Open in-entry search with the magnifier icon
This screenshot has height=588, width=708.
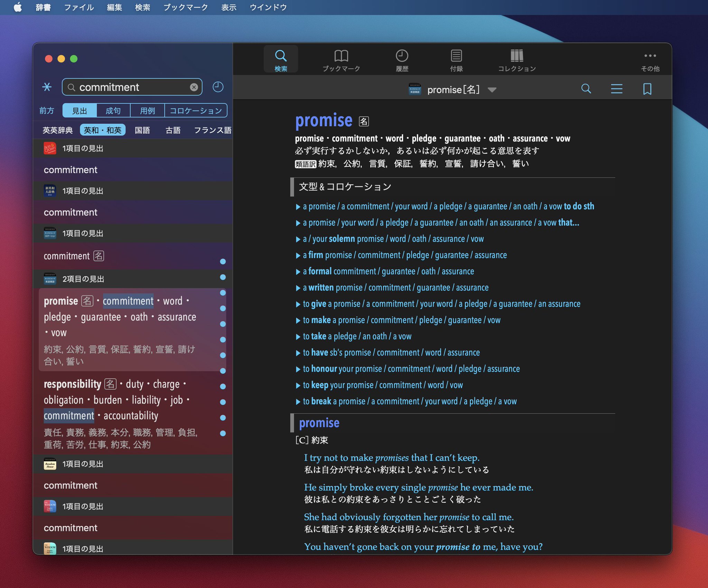586,89
